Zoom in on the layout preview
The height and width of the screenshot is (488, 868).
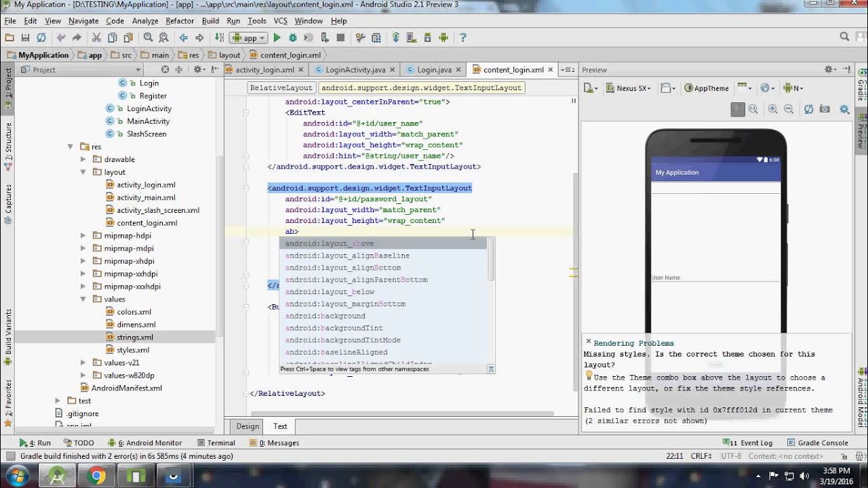772,109
